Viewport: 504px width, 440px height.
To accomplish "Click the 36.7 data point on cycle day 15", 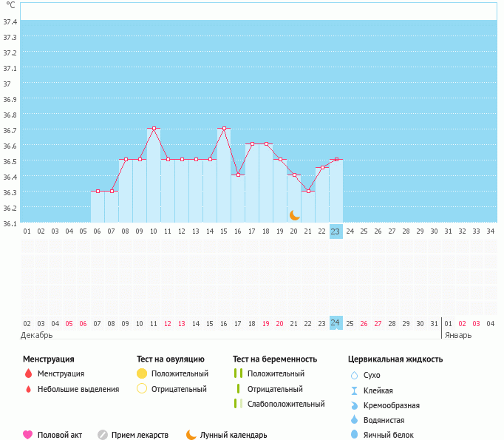I will (223, 129).
